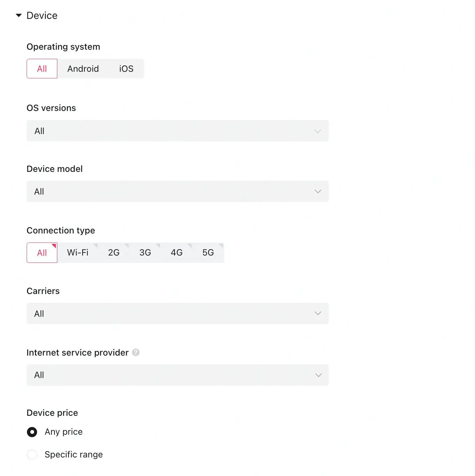Toggle the 2G connection type
This screenshot has height=476, width=475.
coord(114,253)
